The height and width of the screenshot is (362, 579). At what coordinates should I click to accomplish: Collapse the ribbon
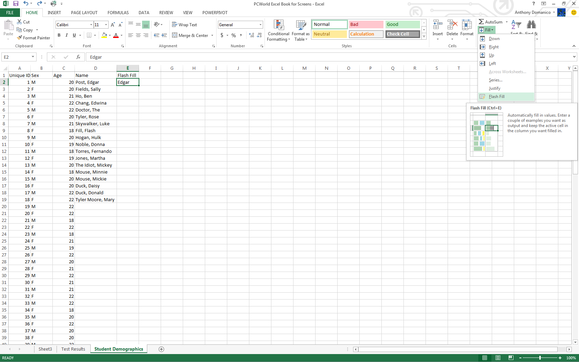[574, 46]
